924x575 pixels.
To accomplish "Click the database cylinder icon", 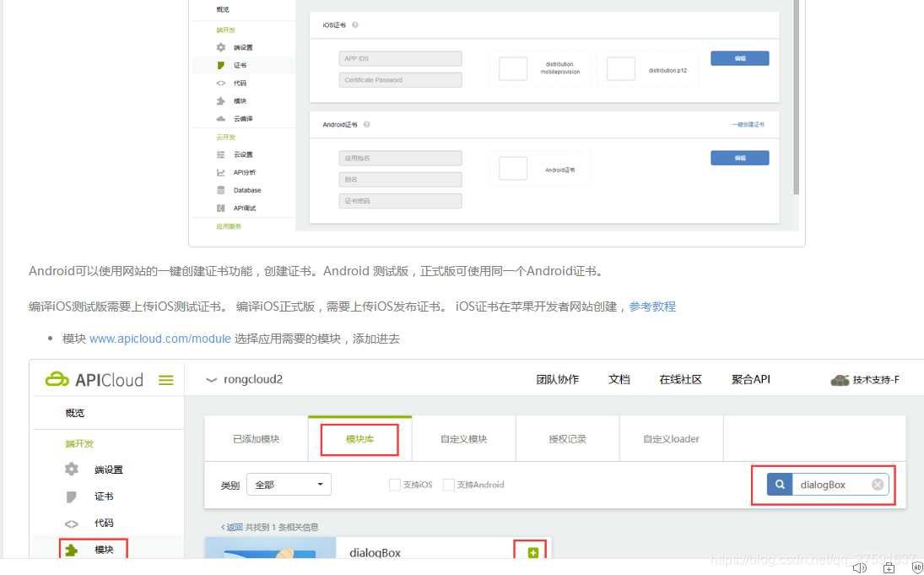I will (x=221, y=190).
